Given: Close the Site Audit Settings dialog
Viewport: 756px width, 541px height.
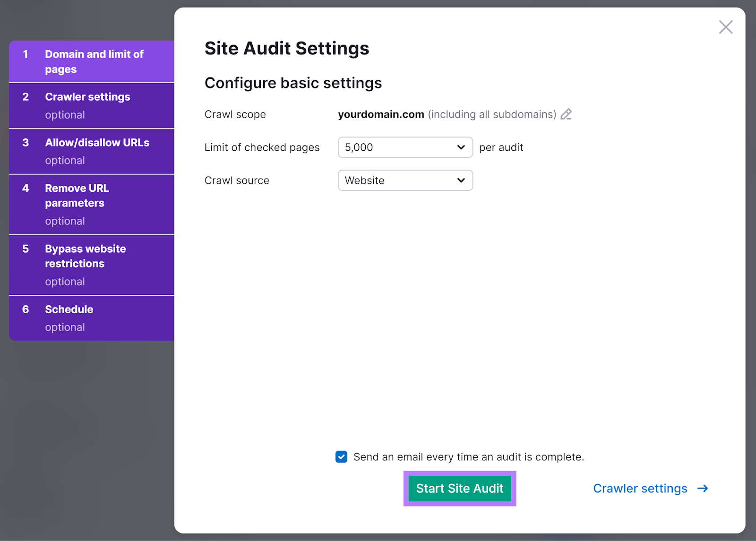Looking at the screenshot, I should click(725, 27).
